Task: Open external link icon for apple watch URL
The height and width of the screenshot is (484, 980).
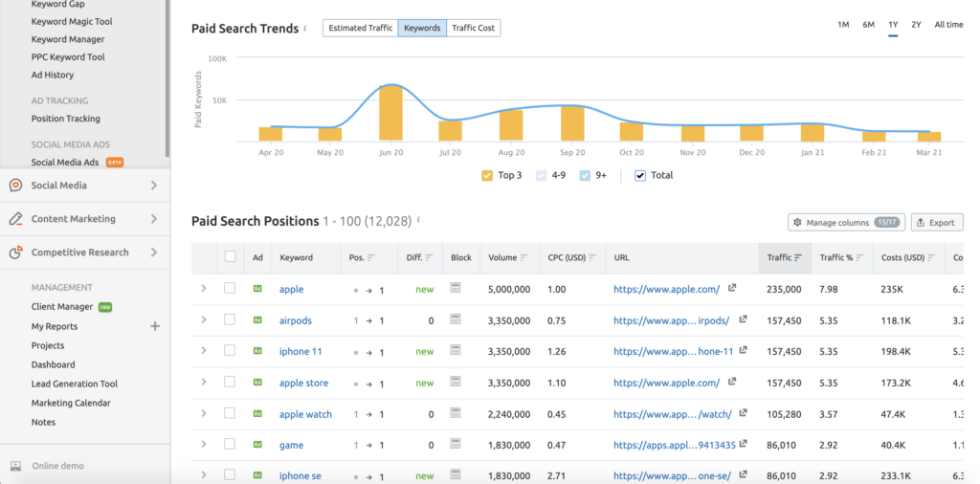Action: click(x=743, y=413)
